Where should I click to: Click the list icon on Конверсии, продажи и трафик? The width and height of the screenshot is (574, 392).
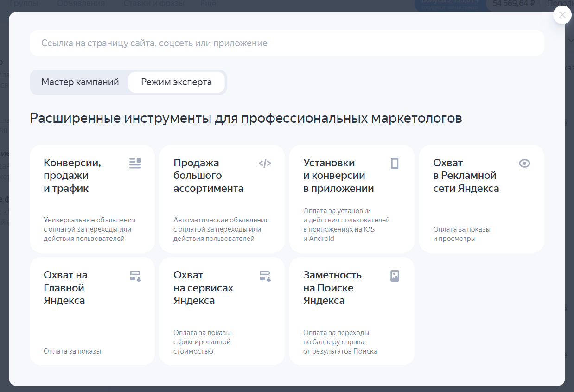coord(135,163)
